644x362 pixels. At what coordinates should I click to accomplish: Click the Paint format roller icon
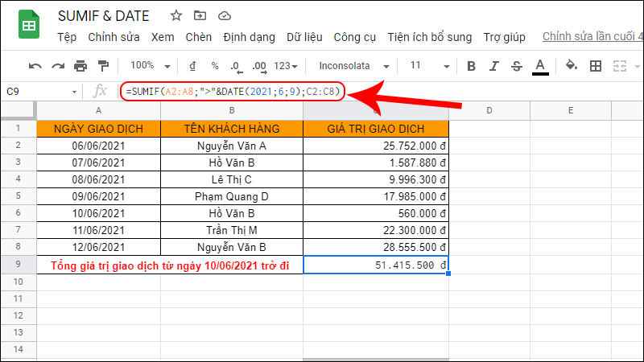point(103,66)
